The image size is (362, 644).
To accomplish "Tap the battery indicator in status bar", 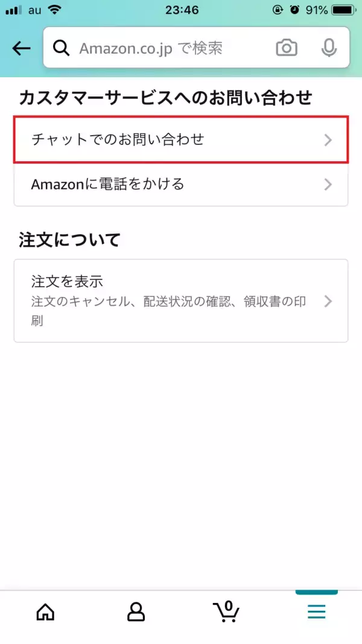I will 344,10.
